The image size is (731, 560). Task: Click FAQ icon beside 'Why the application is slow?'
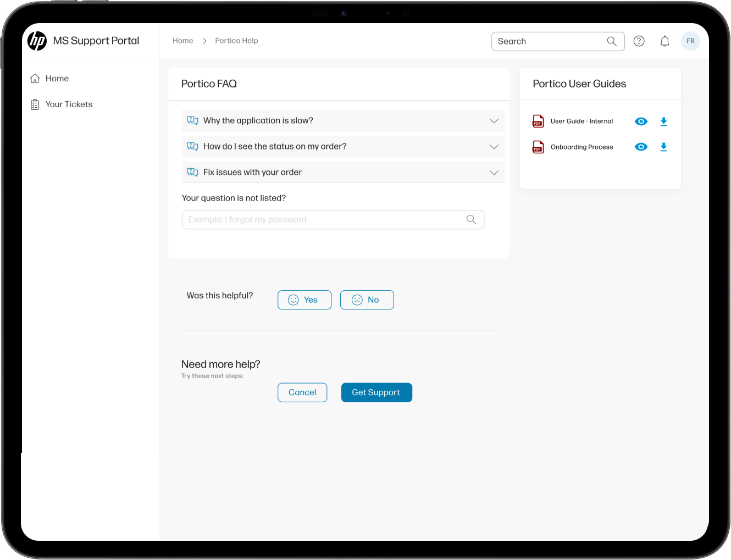click(192, 120)
